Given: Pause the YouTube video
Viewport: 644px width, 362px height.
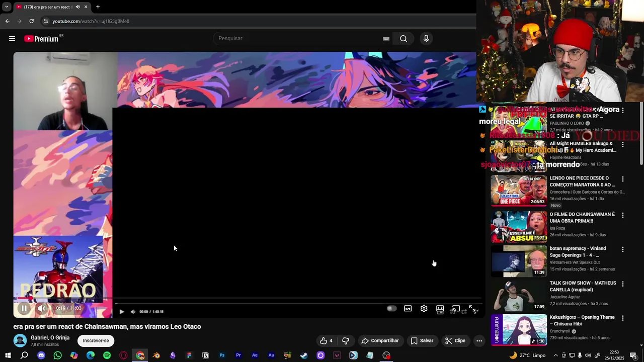Looking at the screenshot, I should tap(24, 308).
